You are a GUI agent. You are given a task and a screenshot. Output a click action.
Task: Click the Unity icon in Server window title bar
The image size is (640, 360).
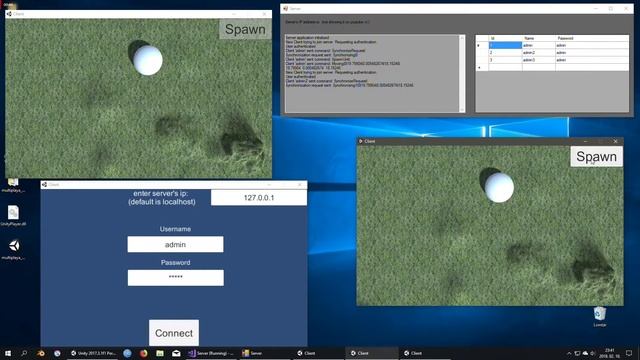(286, 8)
